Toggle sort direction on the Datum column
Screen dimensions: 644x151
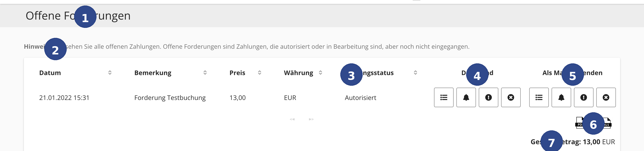[110, 73]
